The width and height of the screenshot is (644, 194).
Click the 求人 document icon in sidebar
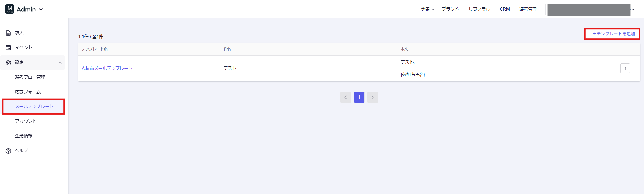click(x=9, y=33)
